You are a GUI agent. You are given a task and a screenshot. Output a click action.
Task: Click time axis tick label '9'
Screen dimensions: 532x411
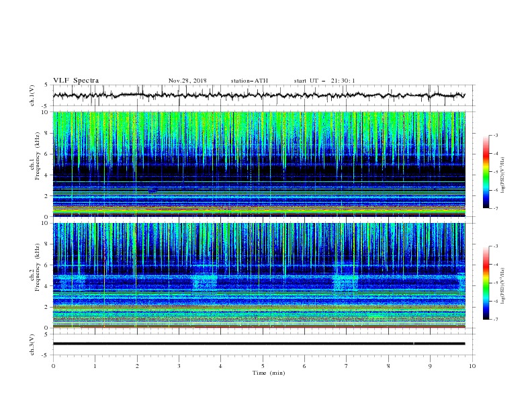point(430,366)
